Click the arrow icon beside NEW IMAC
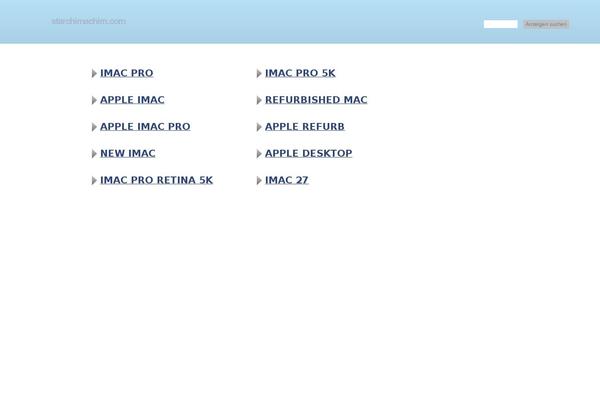The image size is (600, 400). click(x=94, y=154)
